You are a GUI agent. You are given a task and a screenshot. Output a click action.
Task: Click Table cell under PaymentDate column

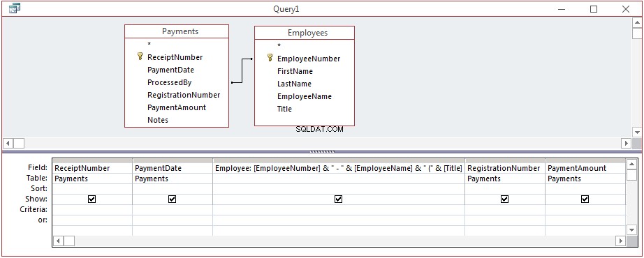click(173, 179)
